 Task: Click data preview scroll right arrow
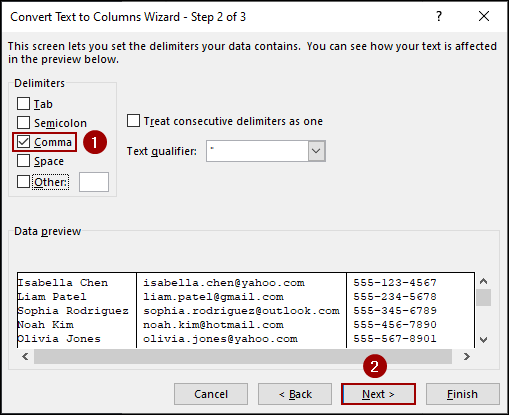[467, 357]
